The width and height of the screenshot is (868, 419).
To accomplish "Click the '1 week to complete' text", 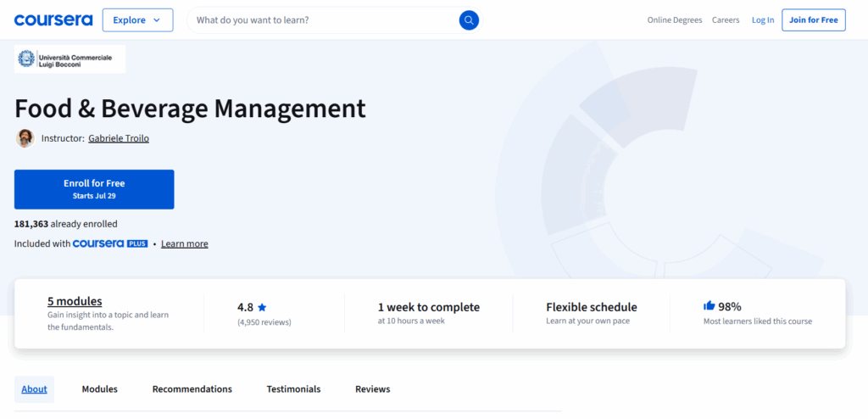I will tap(429, 307).
